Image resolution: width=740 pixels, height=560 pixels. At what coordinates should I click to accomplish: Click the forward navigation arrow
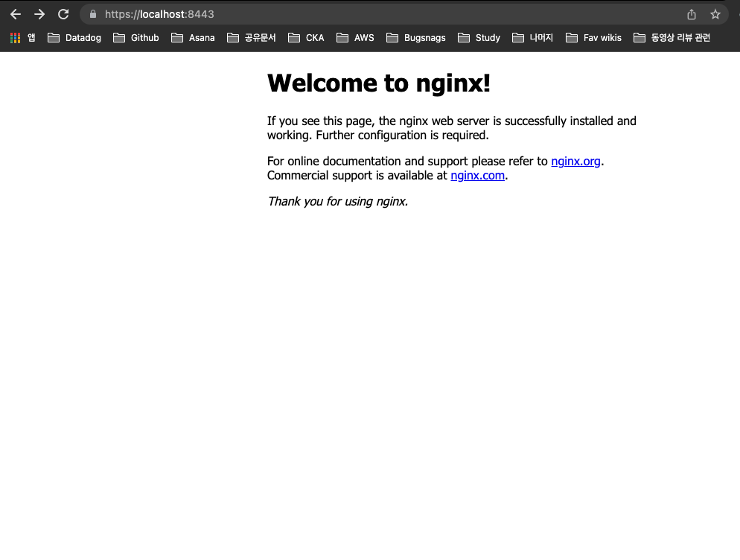(x=39, y=13)
